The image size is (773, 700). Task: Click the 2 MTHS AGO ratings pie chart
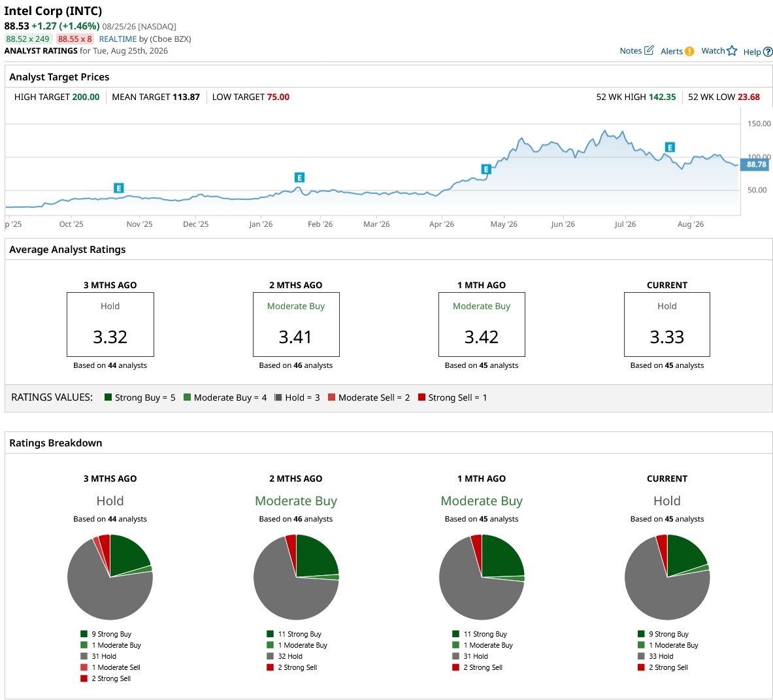click(296, 577)
